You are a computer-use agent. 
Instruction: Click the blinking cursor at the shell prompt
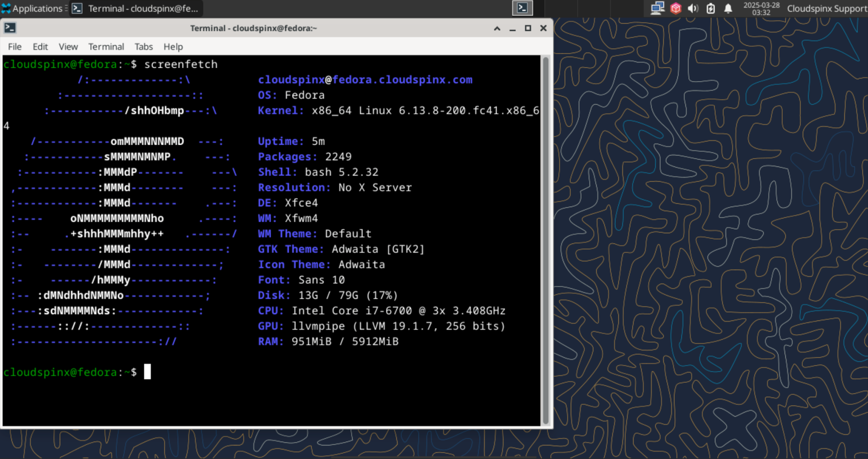pos(148,372)
